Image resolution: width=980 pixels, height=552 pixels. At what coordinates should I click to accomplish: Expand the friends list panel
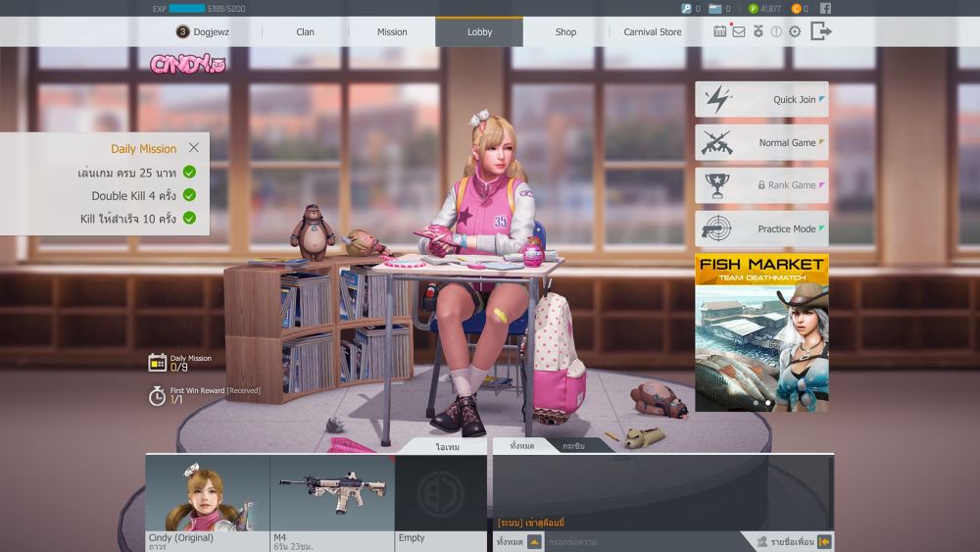pos(824,541)
